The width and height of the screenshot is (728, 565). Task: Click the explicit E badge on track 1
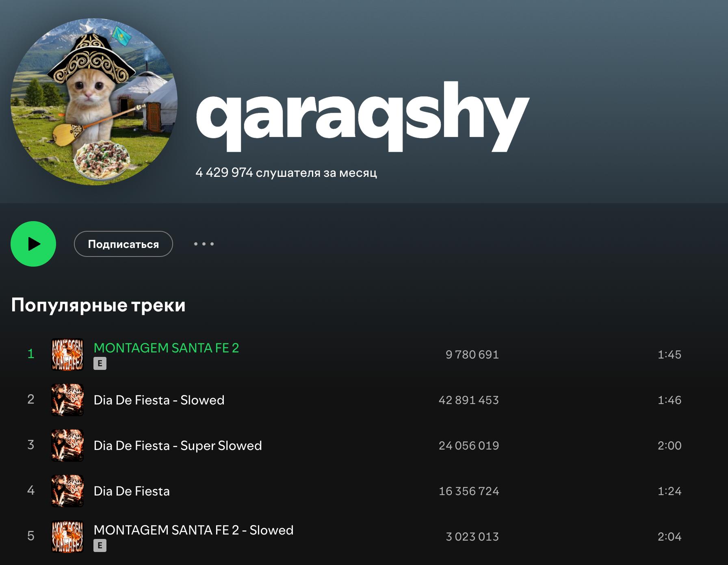pos(100,363)
